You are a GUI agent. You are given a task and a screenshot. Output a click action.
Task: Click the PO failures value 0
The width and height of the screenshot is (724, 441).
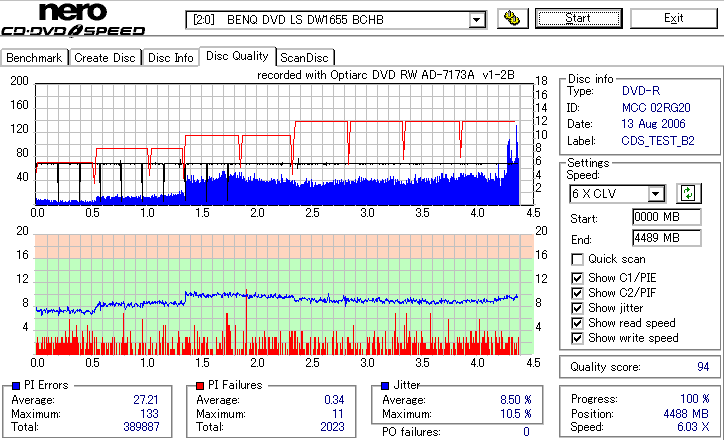click(526, 432)
